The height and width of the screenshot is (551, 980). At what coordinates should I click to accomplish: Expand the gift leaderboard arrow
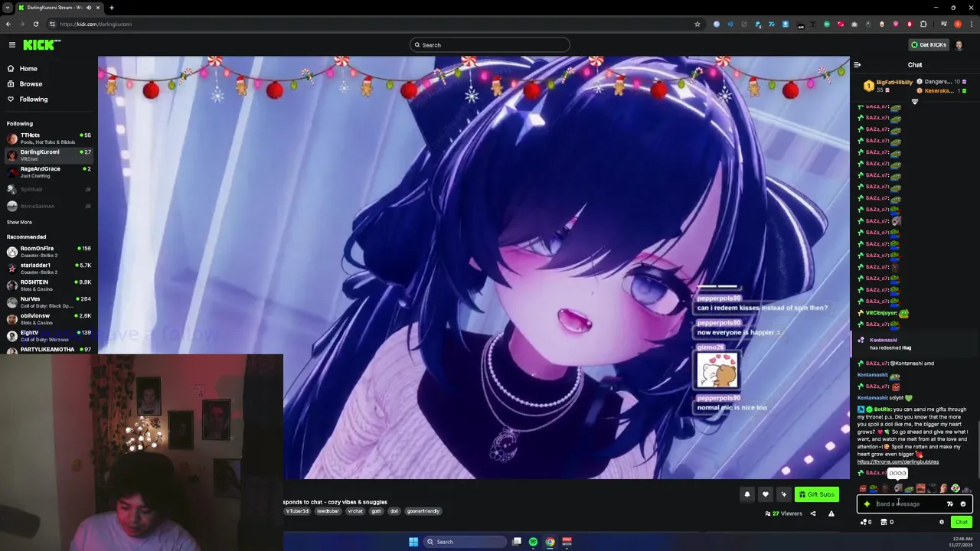[914, 102]
